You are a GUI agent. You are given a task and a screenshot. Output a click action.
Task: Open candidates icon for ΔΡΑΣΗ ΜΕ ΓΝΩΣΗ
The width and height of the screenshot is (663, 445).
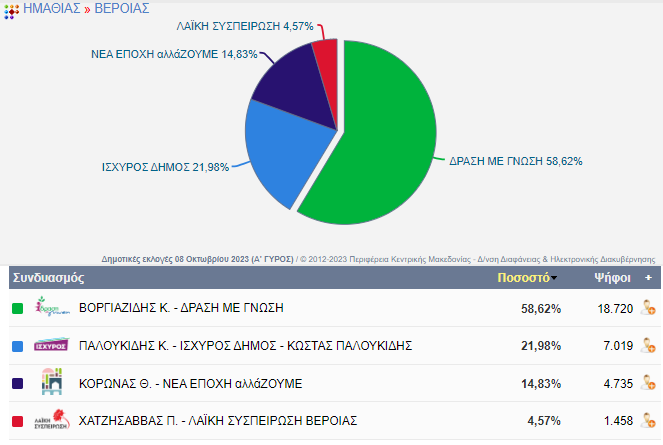[x=648, y=308]
